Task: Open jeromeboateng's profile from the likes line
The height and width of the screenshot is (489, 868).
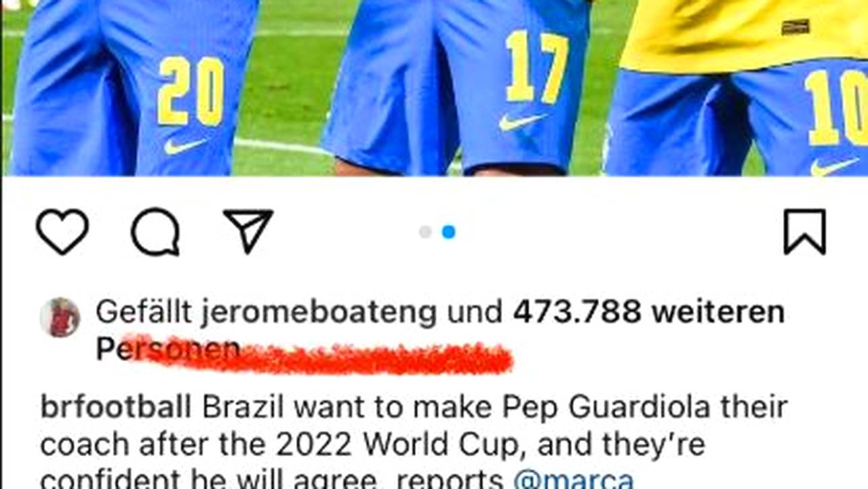Action: pyautogui.click(x=319, y=313)
